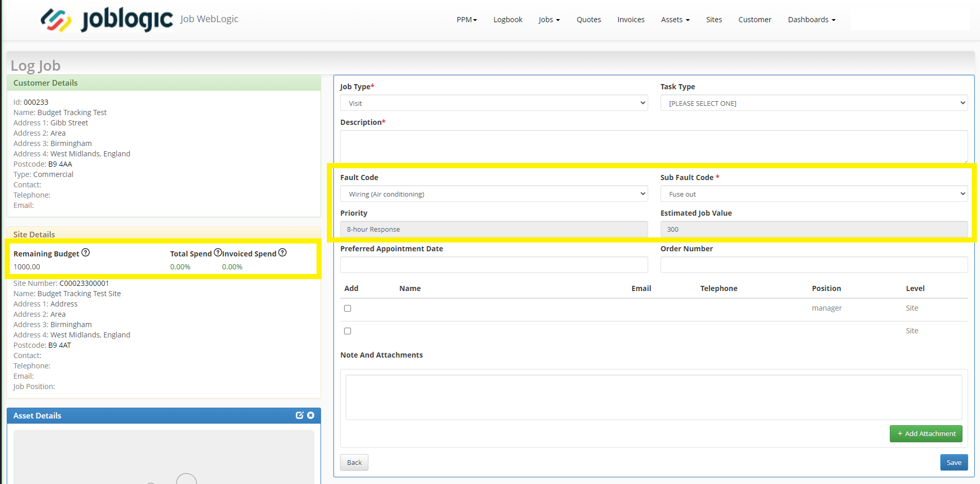Focus the Description text area

point(654,147)
